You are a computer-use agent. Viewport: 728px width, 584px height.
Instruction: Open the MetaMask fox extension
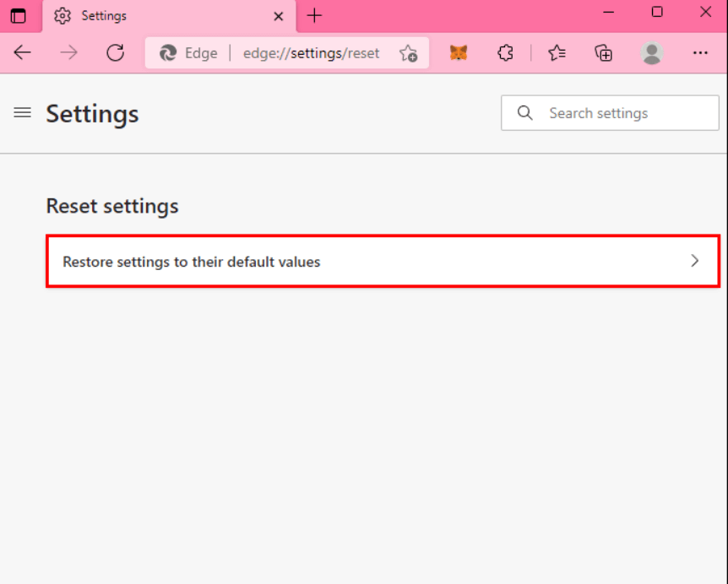(x=459, y=53)
